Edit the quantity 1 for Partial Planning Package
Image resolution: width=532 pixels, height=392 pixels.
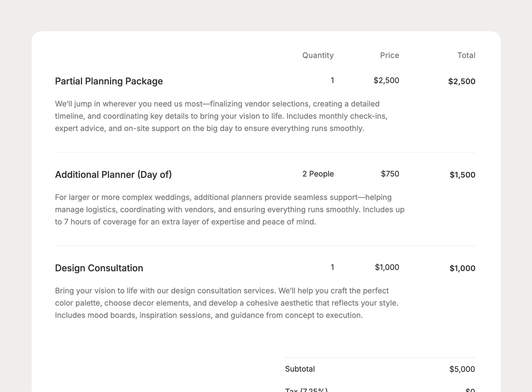click(332, 80)
